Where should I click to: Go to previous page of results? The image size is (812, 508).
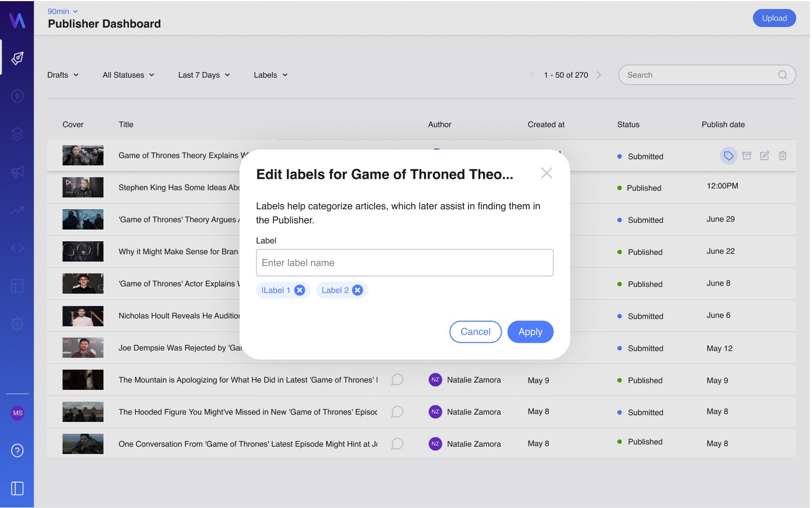(533, 75)
